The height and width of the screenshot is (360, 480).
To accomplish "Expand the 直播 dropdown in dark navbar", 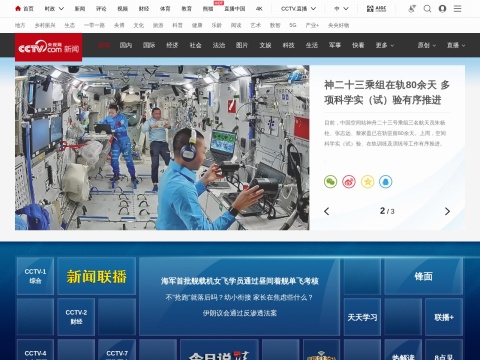I will coord(456,45).
